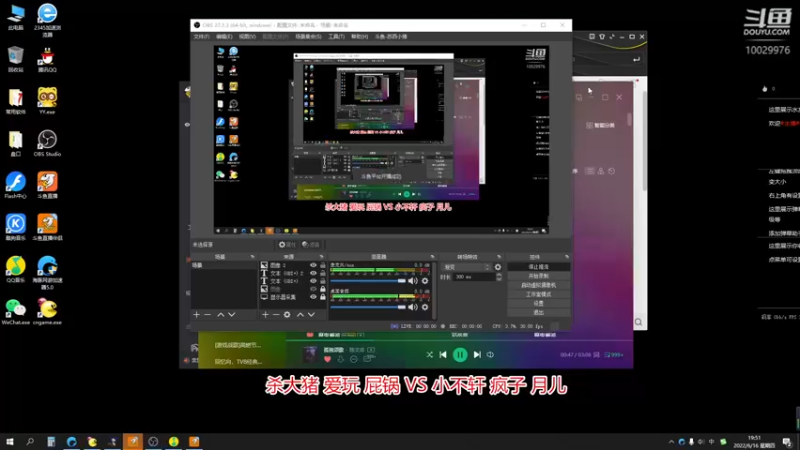Open transition properties gear next to the dropdown
Viewport: 800px width, 450px height.
click(x=498, y=267)
